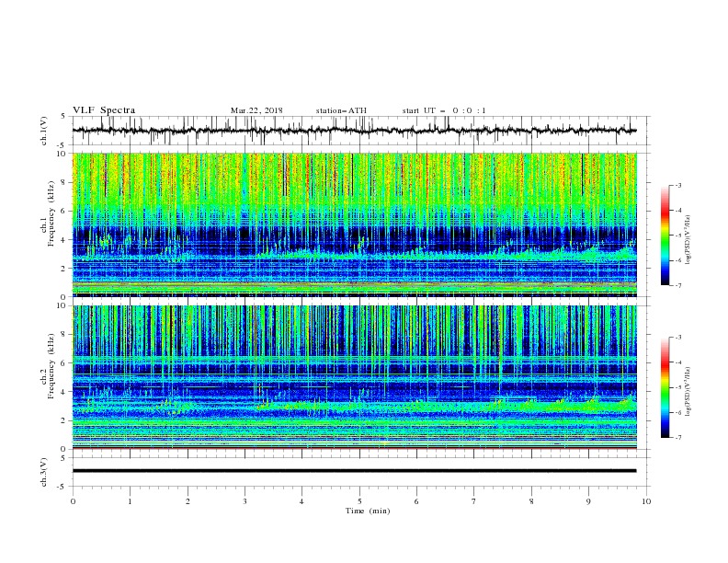Click the "5" top tick of ch.1(V) axis
The height and width of the screenshot is (563, 728).
coord(64,117)
